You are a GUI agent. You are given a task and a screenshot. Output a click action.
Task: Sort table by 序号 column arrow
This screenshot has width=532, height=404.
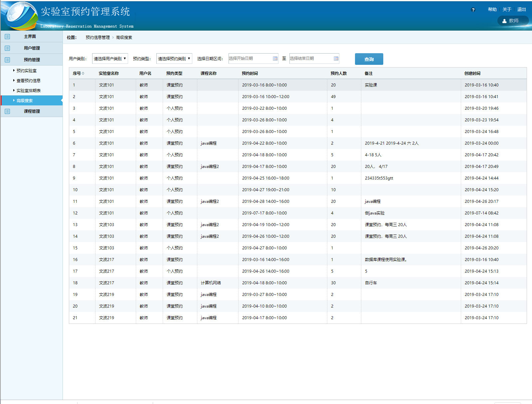(x=83, y=73)
